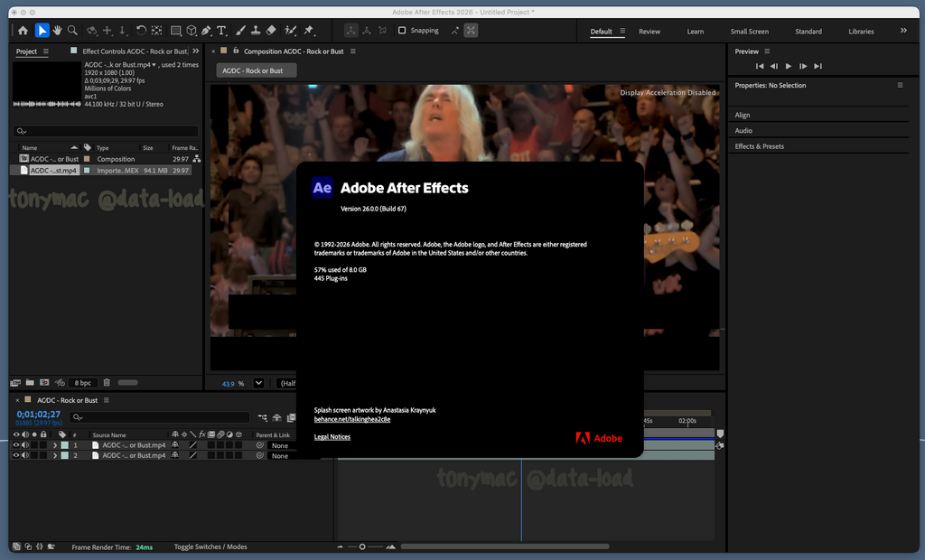The width and height of the screenshot is (925, 560).
Task: Select the Clone Stamp tool
Action: coord(256,30)
